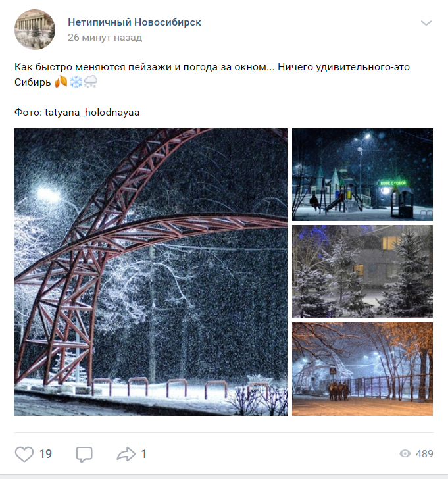Viewport: 448px width, 479px height.
Task: Open the post options chevron menu
Action: coord(426,23)
